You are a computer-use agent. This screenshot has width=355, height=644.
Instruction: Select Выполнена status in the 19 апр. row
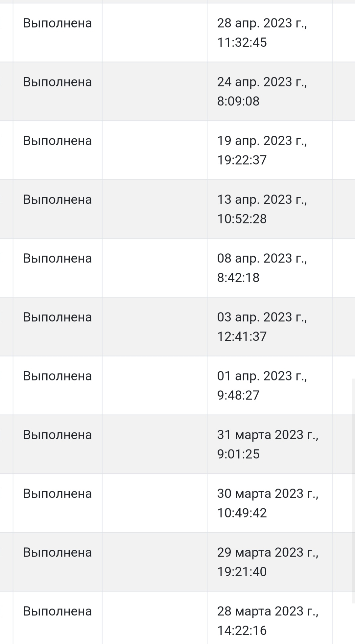click(57, 141)
